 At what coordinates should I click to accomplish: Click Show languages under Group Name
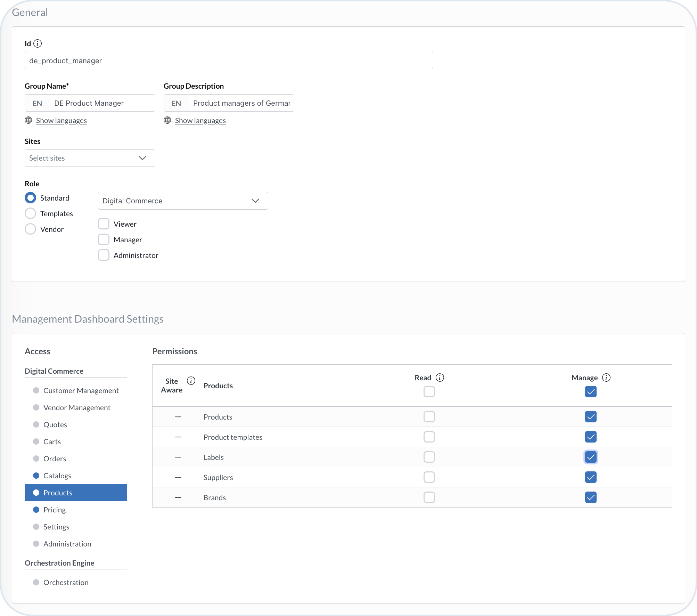pyautogui.click(x=61, y=121)
